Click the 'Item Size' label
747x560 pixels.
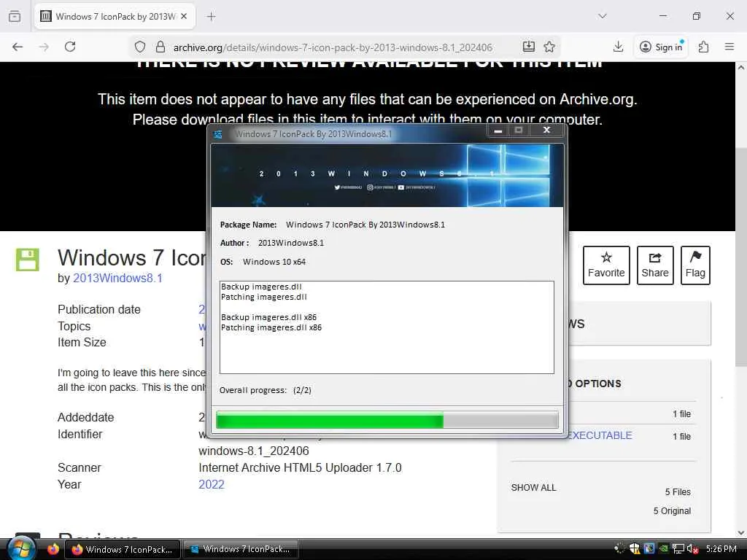tap(82, 343)
